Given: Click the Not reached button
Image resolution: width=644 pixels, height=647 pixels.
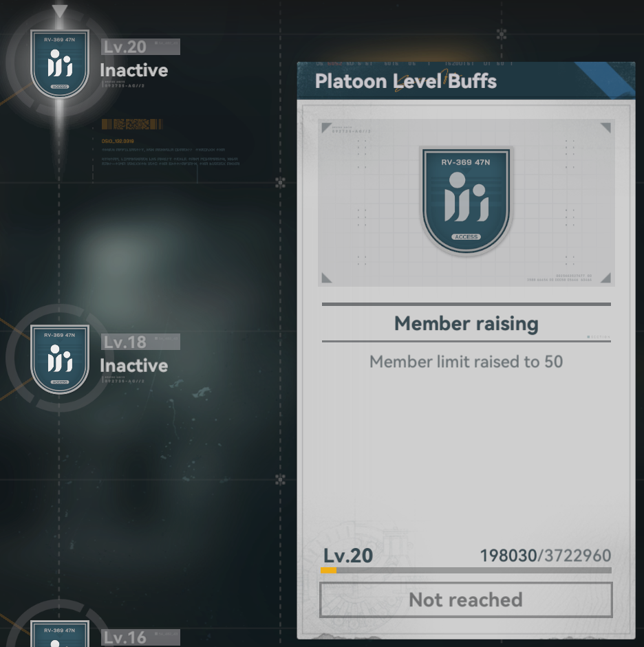Looking at the screenshot, I should pos(466,600).
